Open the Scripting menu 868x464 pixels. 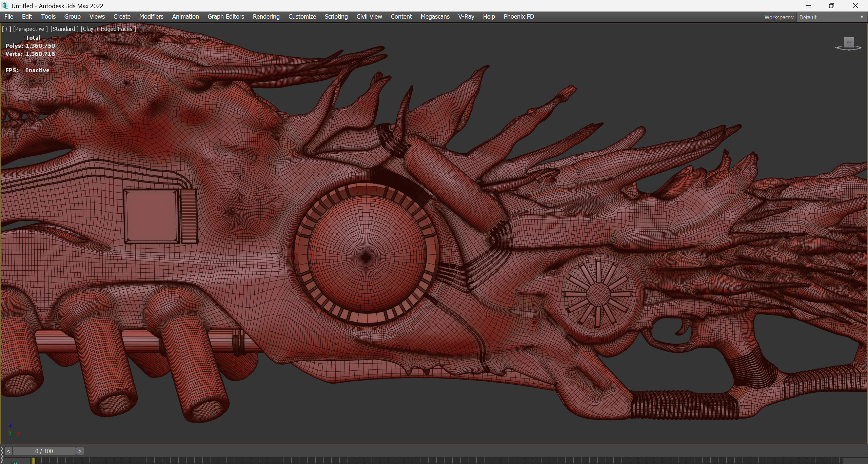pyautogui.click(x=336, y=17)
